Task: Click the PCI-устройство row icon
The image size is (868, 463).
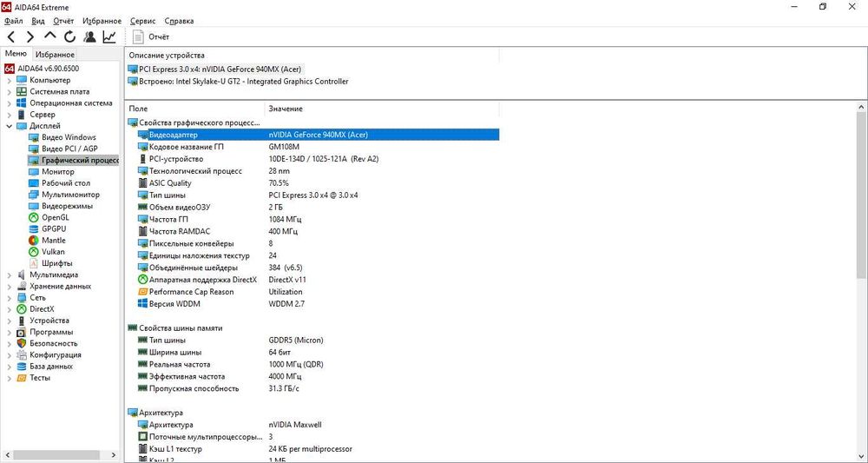Action: tap(143, 159)
